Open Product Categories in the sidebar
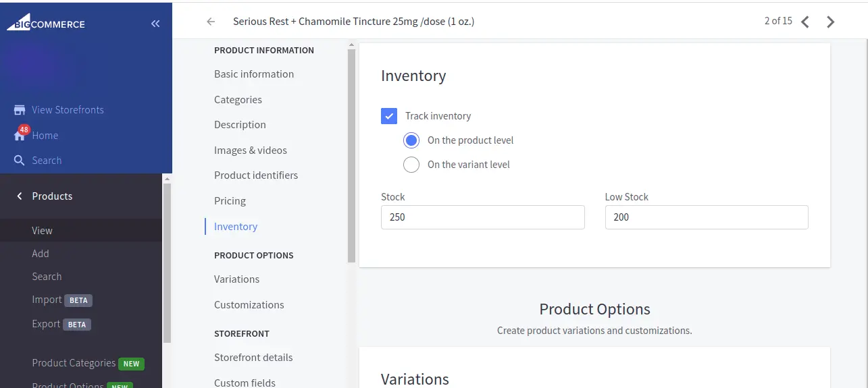 click(74, 363)
